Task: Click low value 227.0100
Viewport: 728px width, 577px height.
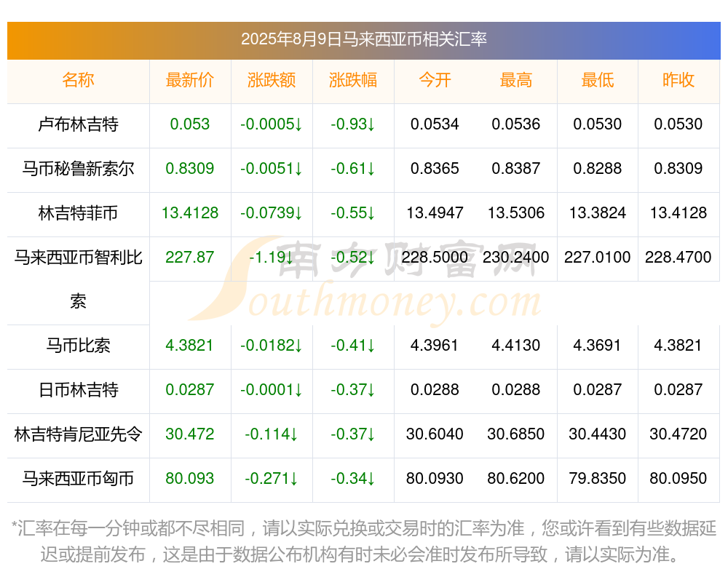Action: coord(598,257)
